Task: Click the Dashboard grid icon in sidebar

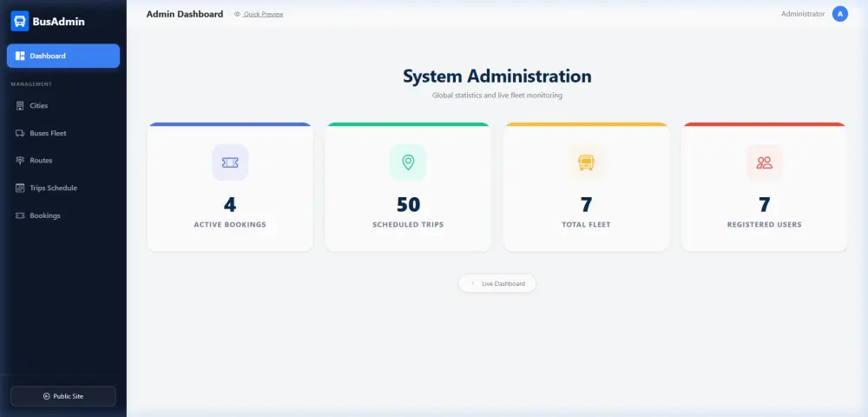Action: pos(20,56)
